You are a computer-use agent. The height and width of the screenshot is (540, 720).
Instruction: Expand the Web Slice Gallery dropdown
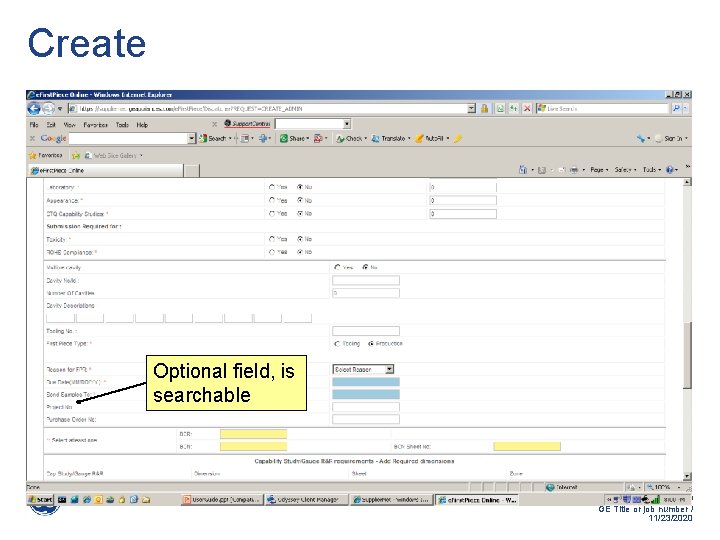(141, 156)
